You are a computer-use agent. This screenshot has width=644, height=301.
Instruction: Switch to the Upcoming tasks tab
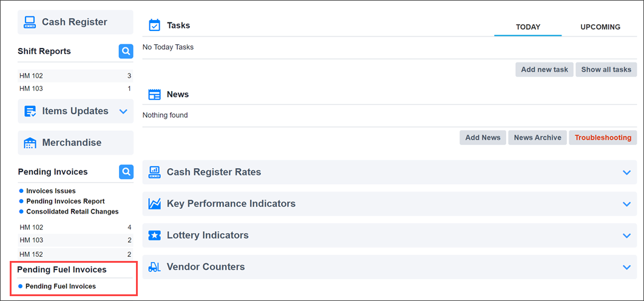(x=600, y=27)
